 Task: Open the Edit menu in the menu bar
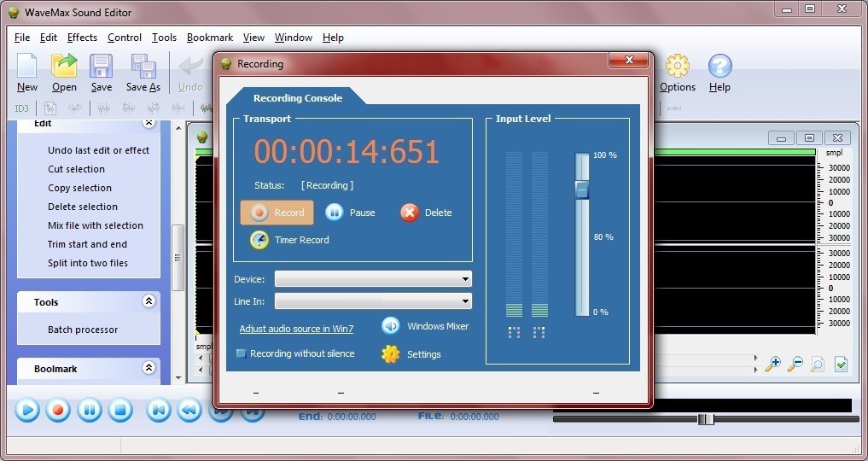pyautogui.click(x=49, y=38)
